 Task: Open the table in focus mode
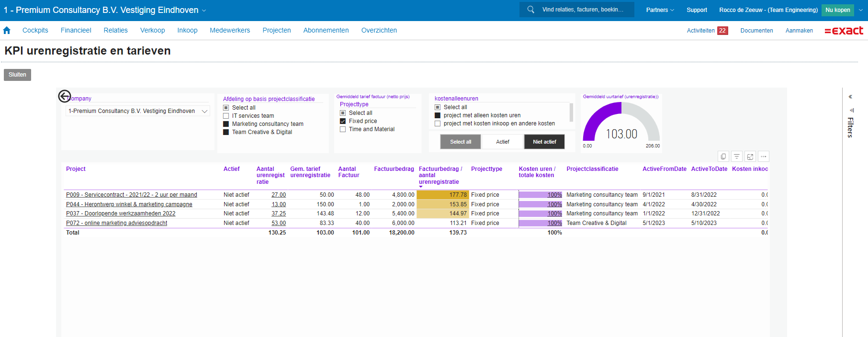750,157
